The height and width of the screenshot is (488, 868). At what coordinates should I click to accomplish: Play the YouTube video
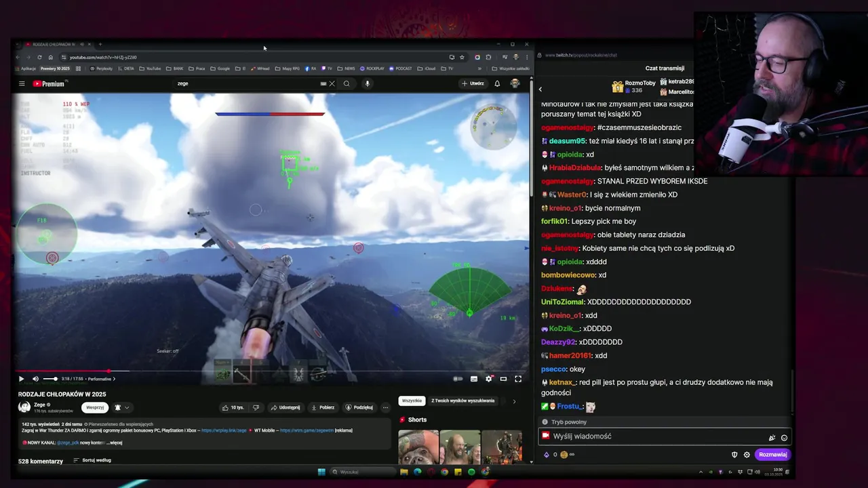click(21, 379)
